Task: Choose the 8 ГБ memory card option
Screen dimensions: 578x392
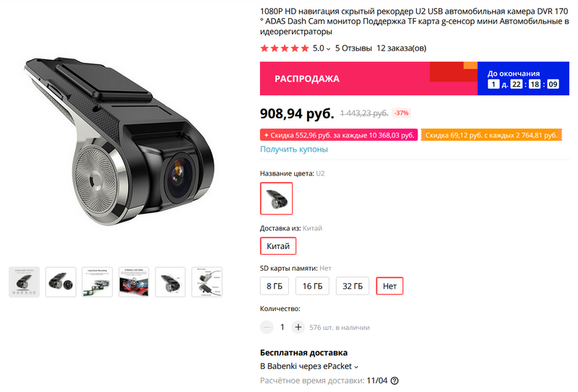Action: 275,286
